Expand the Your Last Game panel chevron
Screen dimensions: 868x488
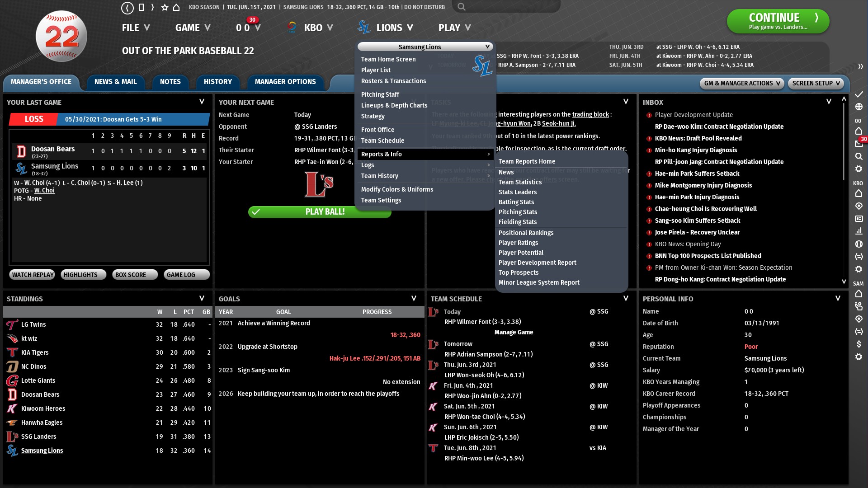[202, 102]
